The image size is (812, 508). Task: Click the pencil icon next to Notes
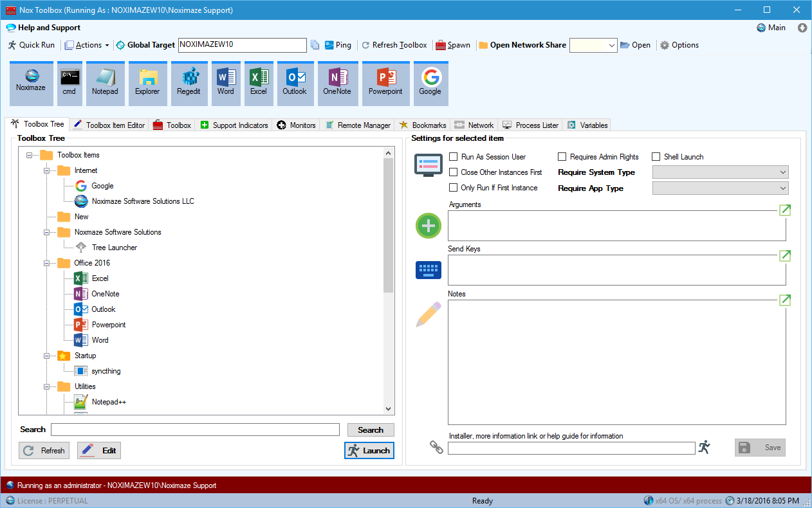[428, 315]
